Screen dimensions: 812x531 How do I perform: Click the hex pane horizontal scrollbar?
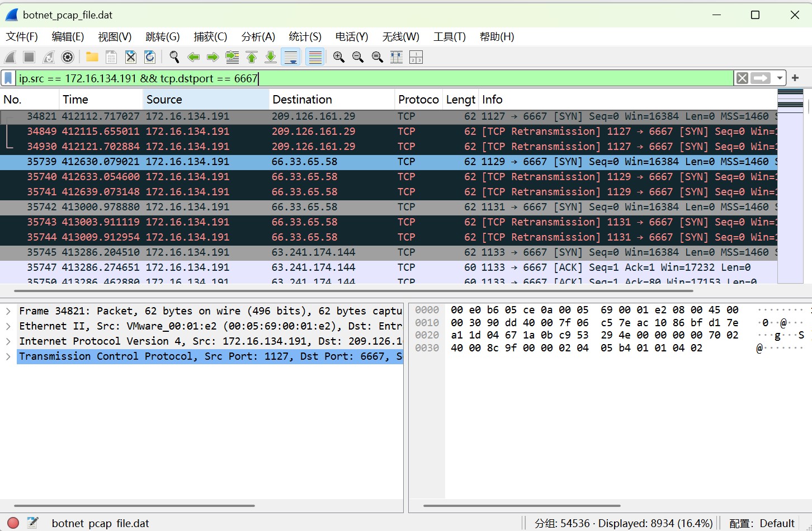[x=522, y=506]
